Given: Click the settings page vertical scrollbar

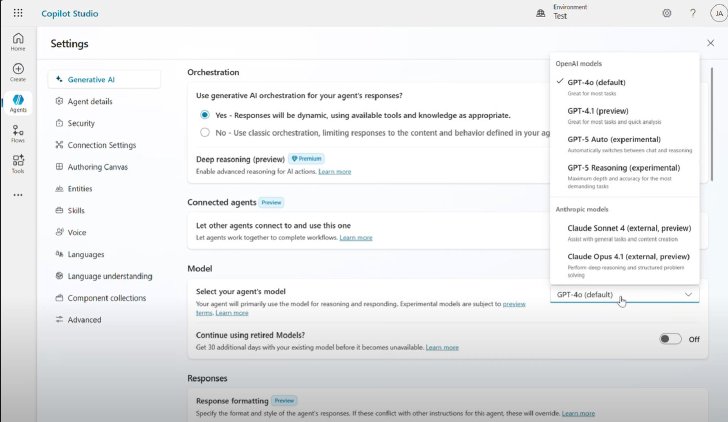Looking at the screenshot, I should coord(711,124).
